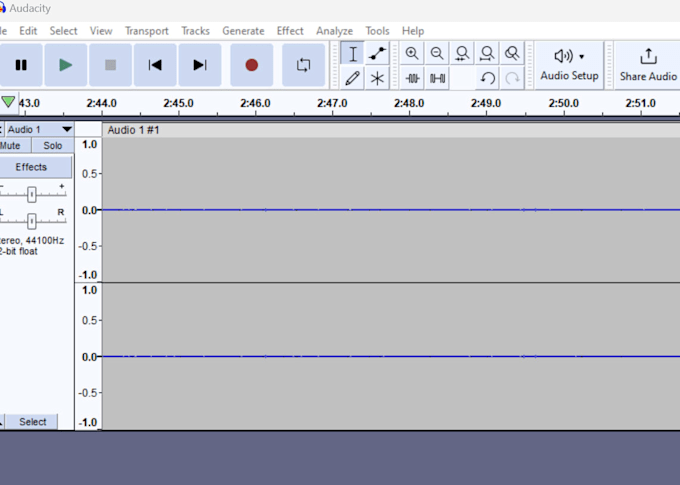Pause playback with the Pause button

point(21,65)
